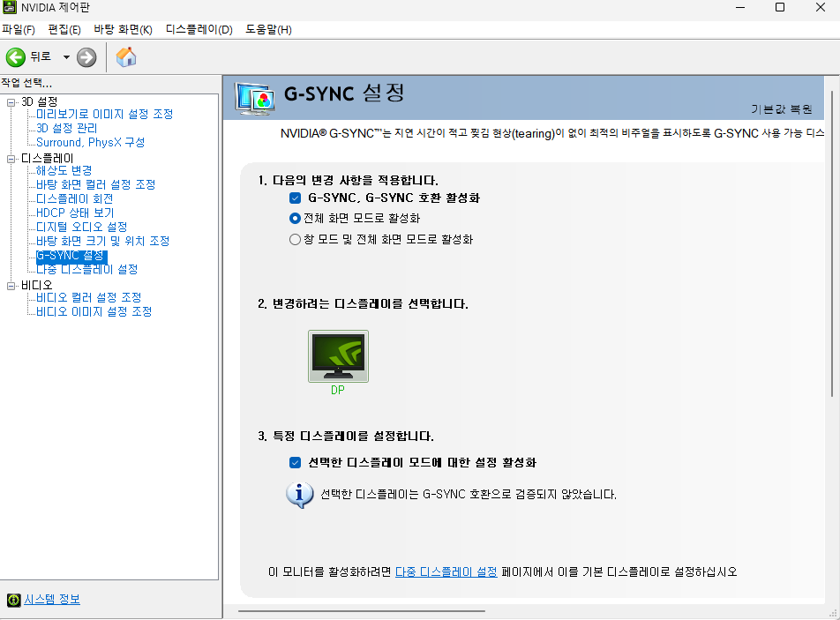Click the horizontal scrollbar at the bottom
Image resolution: width=840 pixels, height=620 pixels.
362,611
